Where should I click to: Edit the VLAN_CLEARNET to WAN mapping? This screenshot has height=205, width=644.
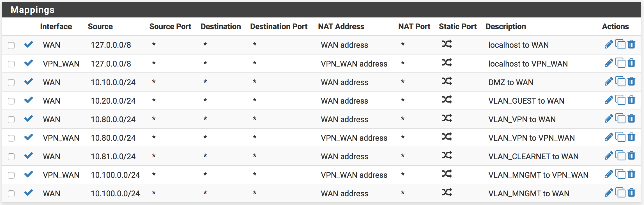click(608, 156)
